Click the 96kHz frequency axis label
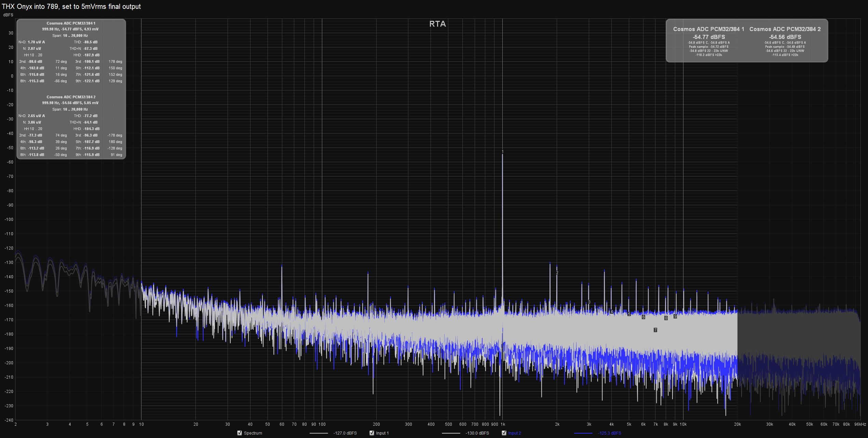 860,424
